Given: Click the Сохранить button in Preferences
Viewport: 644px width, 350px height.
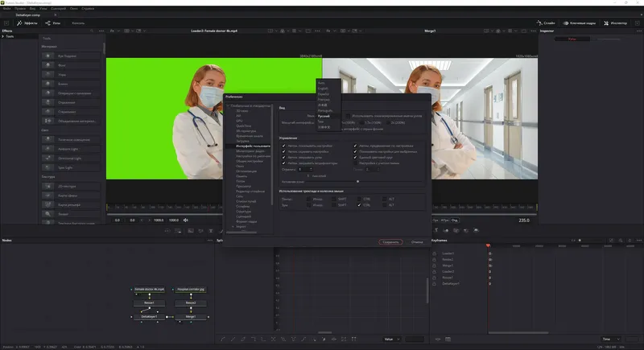Looking at the screenshot, I should click(390, 242).
